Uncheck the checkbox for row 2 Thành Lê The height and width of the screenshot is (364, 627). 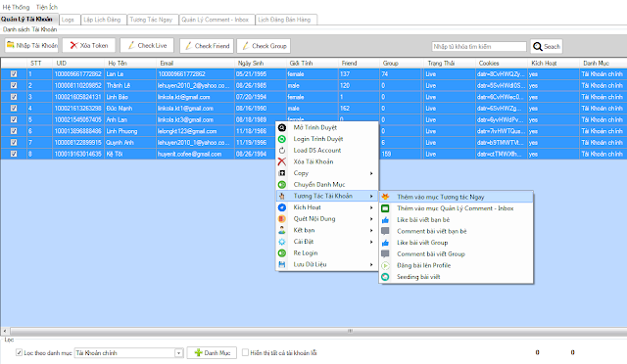coord(14,85)
